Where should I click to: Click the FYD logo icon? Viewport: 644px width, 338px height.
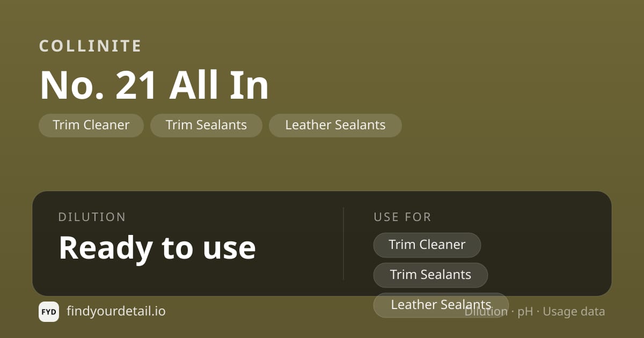coord(49,312)
